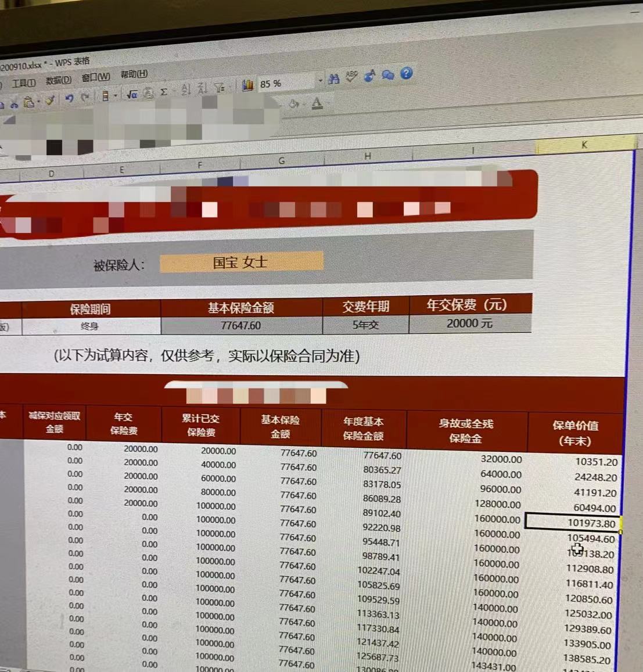Open the 窗口(W) menu
643x672 pixels.
(x=96, y=77)
